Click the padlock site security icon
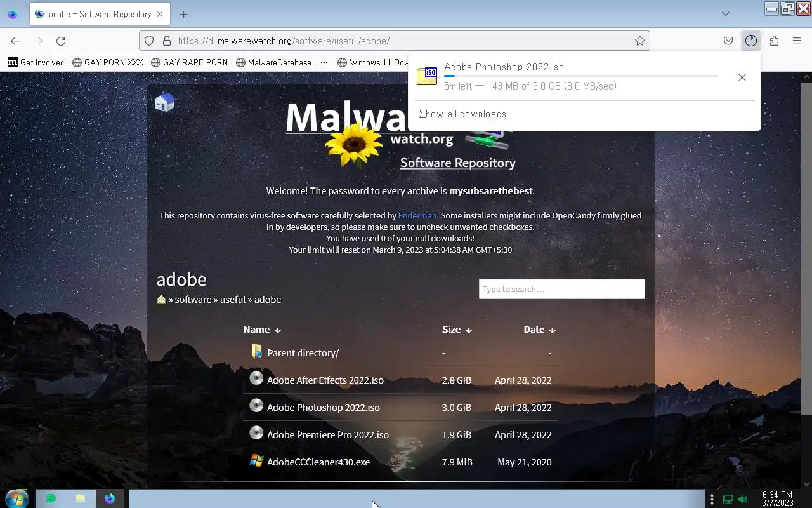The width and height of the screenshot is (812, 508). (167, 41)
